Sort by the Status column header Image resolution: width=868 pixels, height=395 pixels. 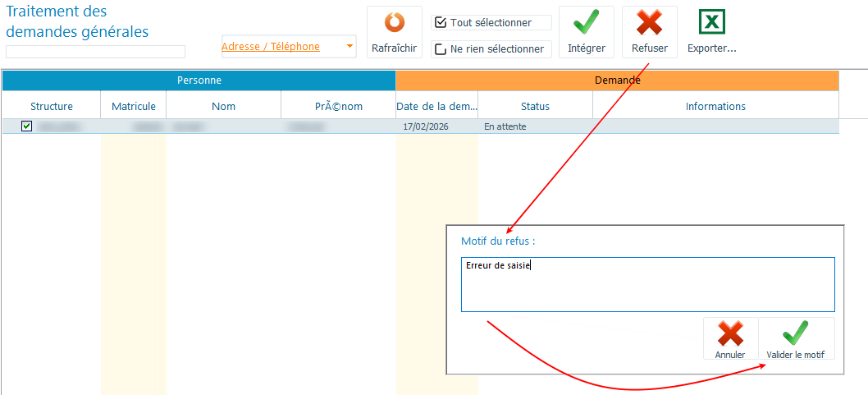pos(535,107)
